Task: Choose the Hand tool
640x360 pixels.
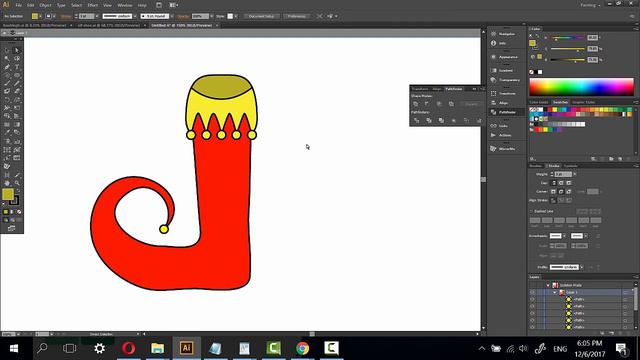Action: [x=7, y=183]
